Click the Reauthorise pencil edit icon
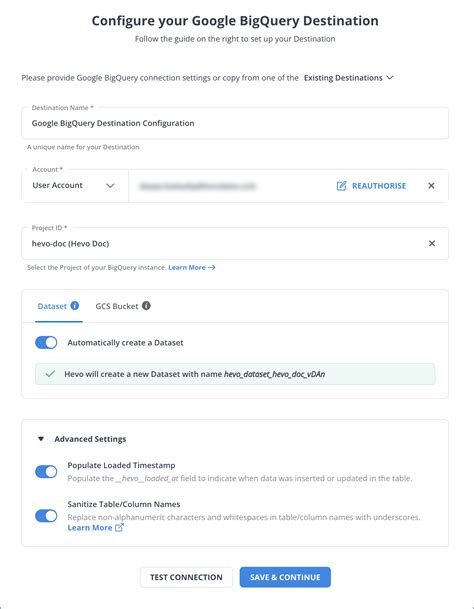 pyautogui.click(x=341, y=186)
